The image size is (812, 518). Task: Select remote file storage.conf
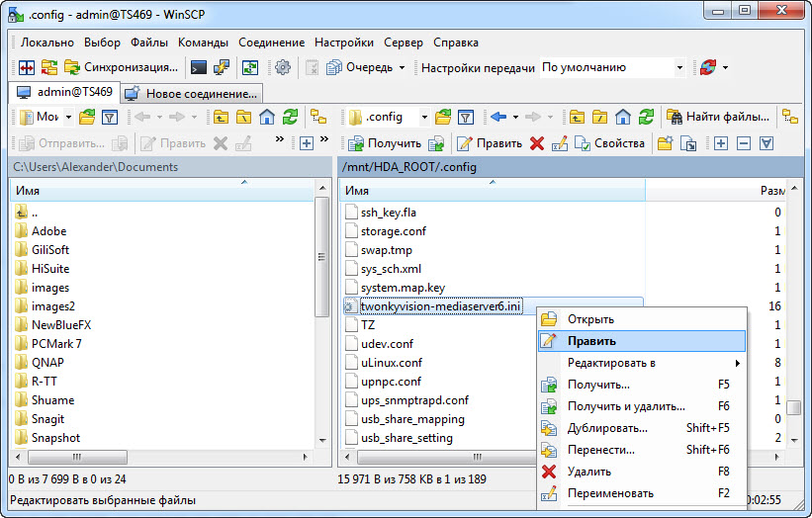click(x=393, y=231)
